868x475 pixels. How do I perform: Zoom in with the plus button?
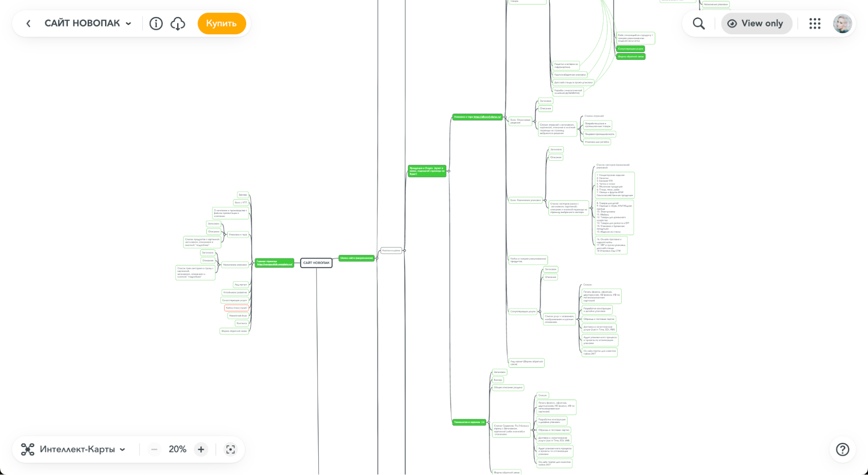(x=201, y=449)
